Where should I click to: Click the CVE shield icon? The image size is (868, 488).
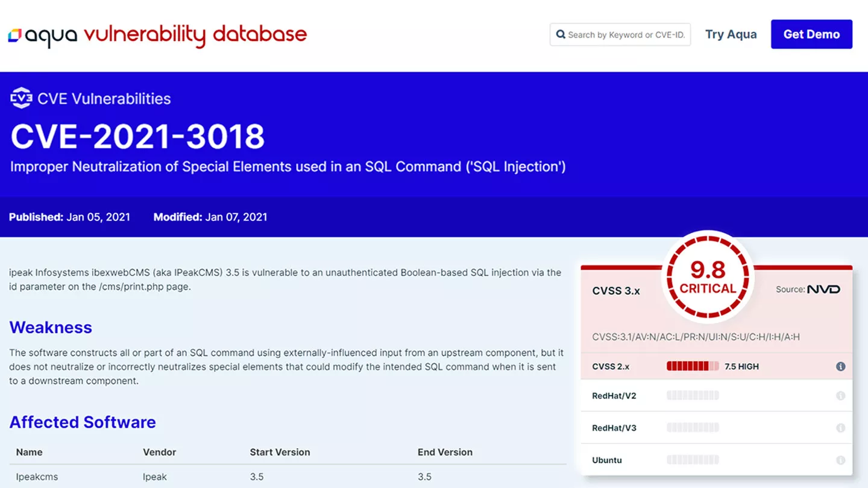pos(21,98)
